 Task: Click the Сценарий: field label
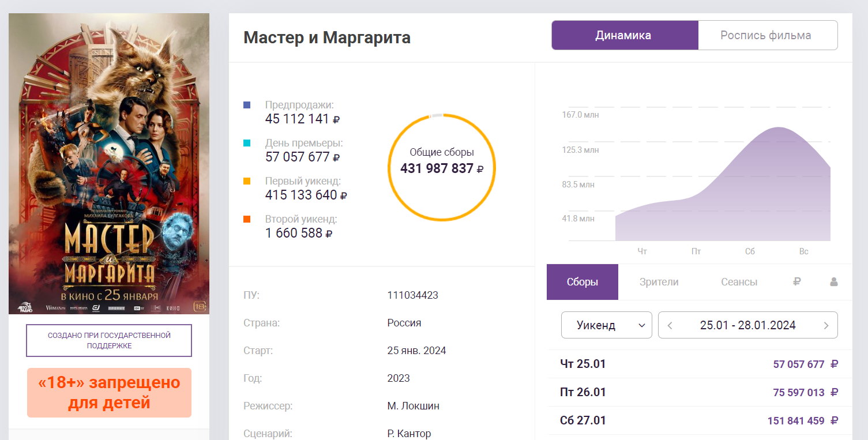point(268,434)
